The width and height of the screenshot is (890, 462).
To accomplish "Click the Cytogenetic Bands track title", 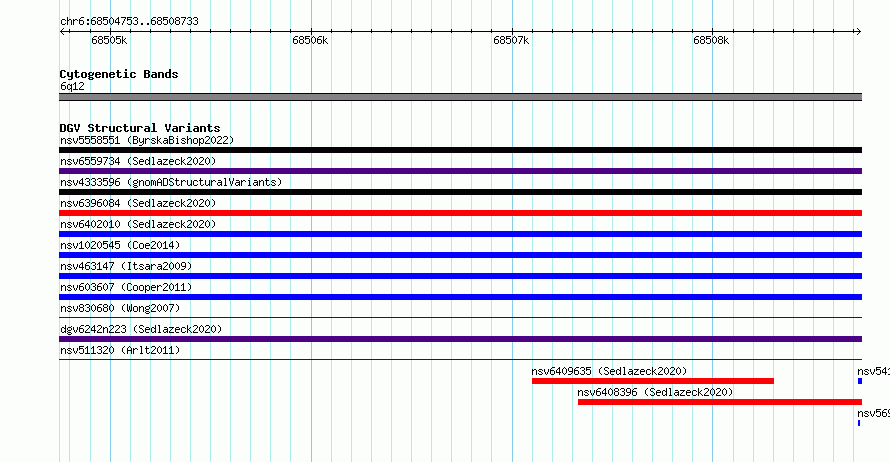I will [119, 74].
